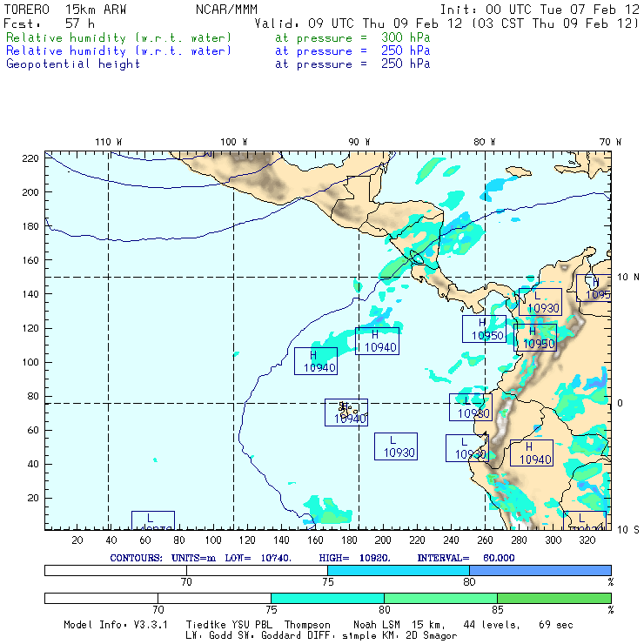The width and height of the screenshot is (644, 644).
Task: Click the 'Model Info: V3.3.1' text
Action: (x=116, y=625)
